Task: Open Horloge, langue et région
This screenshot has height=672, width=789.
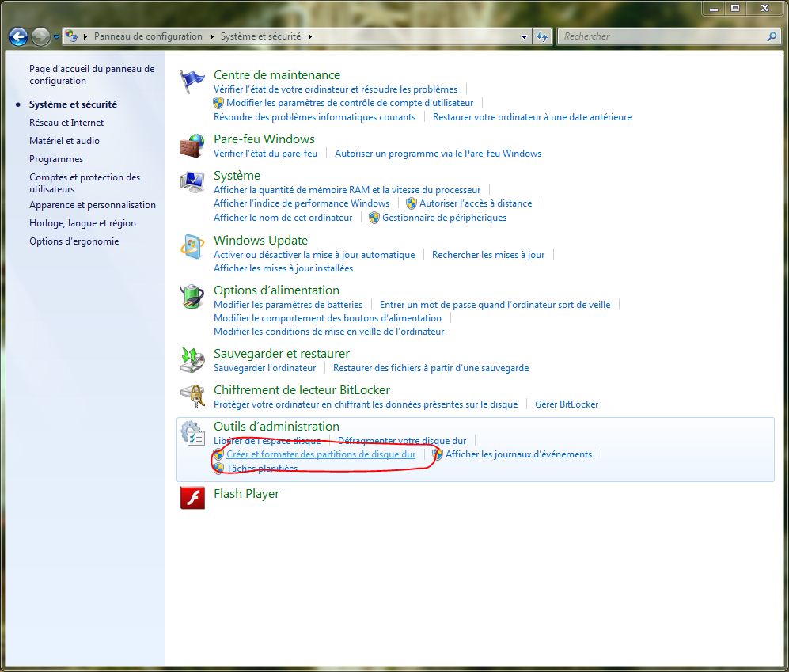Action: tap(82, 223)
